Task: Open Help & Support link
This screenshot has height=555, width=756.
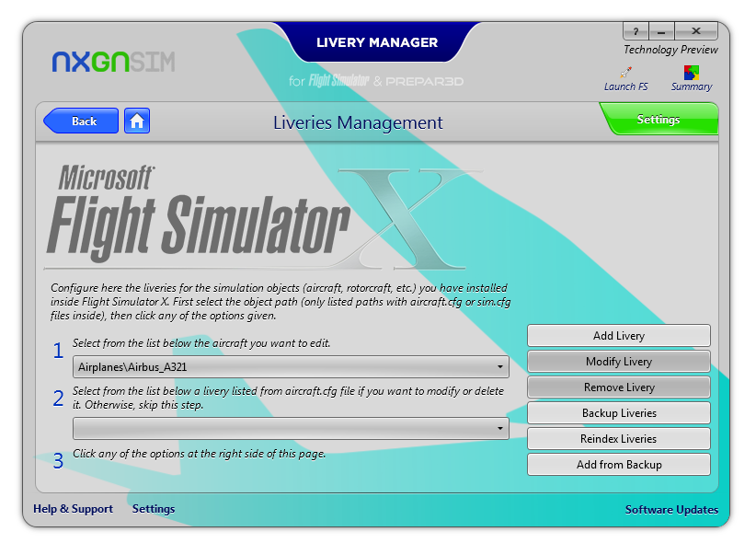Action: click(x=73, y=509)
